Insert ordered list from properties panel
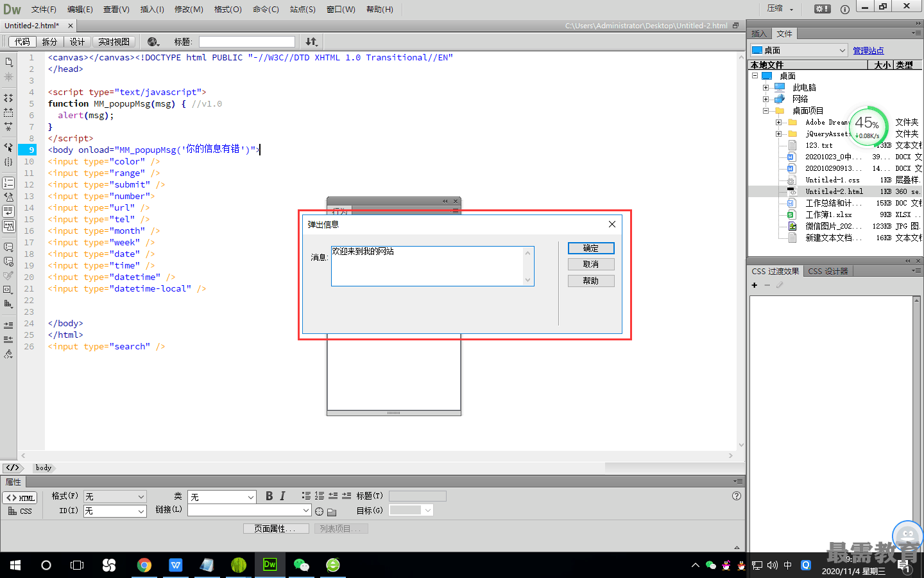The image size is (924, 578). [x=320, y=496]
